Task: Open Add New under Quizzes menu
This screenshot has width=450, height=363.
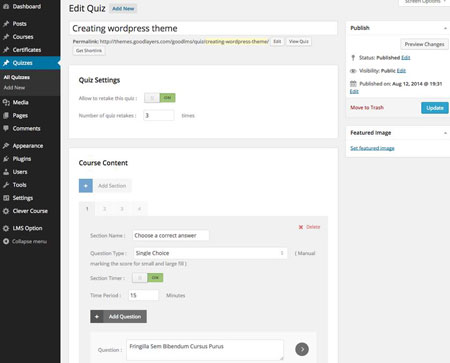Action: [x=14, y=88]
